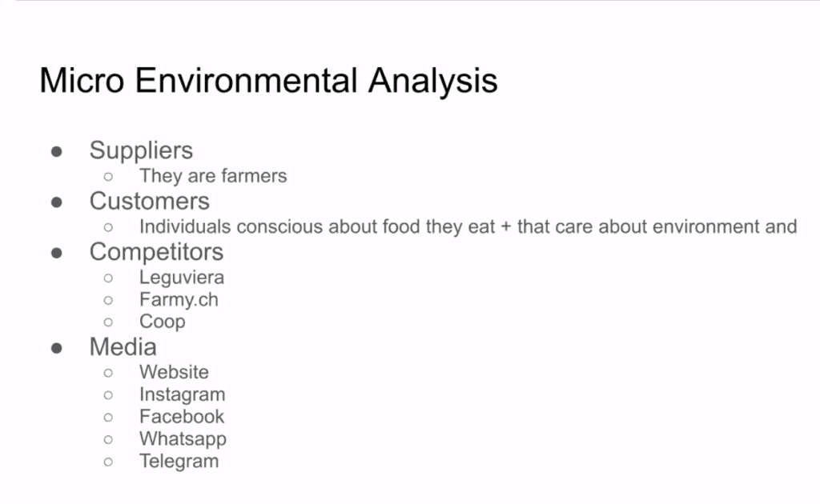Select the "Competitors" bullet heading
820x504 pixels.
[x=156, y=252]
